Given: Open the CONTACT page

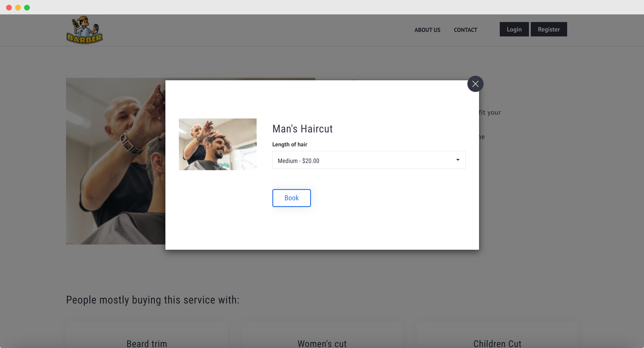Looking at the screenshot, I should [x=465, y=30].
